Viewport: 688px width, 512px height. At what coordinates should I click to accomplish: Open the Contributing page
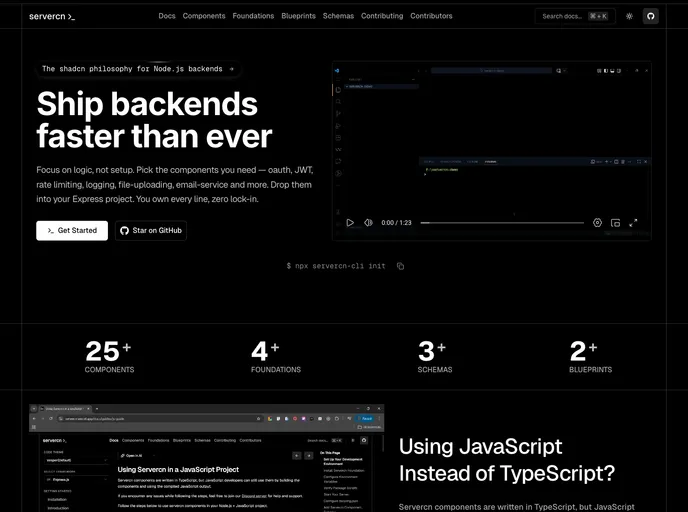click(x=382, y=16)
